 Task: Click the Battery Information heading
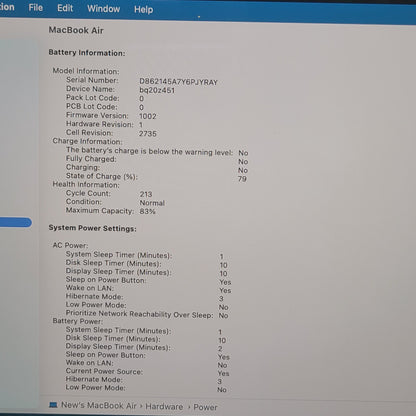pos(87,53)
